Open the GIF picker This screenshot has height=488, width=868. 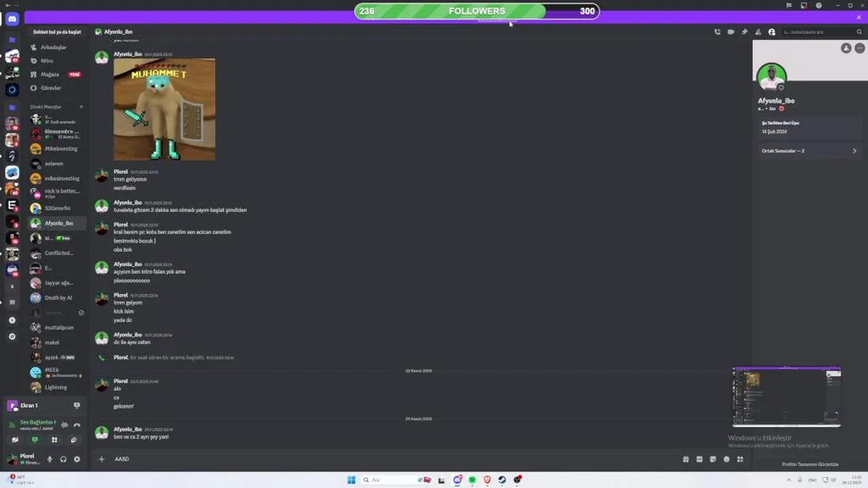coord(699,459)
